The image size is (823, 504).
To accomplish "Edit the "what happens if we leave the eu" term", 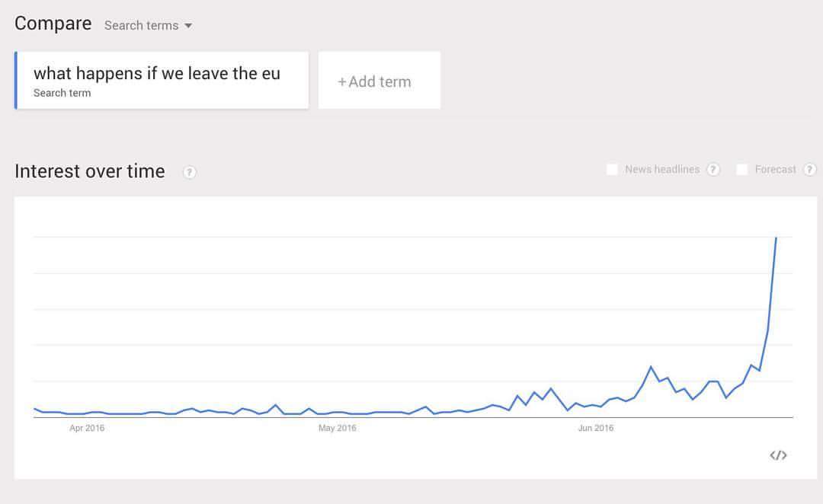I will coord(157,74).
